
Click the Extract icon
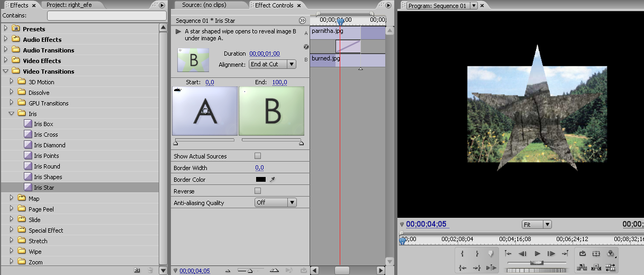pos(596,268)
